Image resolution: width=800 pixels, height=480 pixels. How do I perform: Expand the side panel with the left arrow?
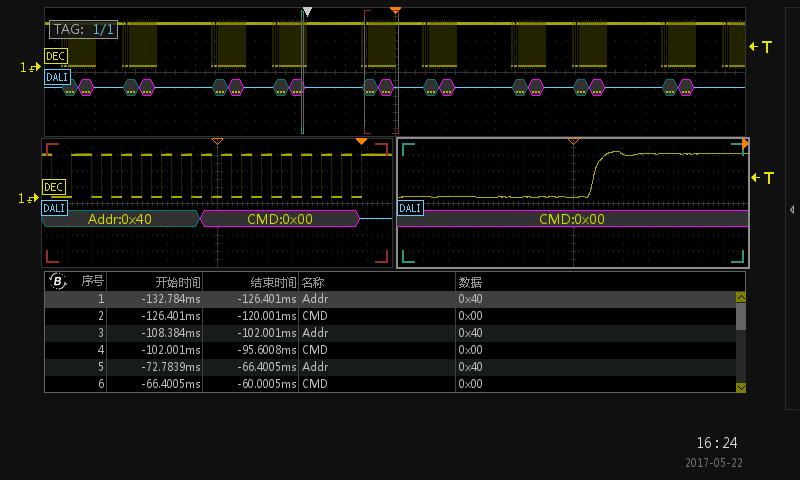(792, 210)
